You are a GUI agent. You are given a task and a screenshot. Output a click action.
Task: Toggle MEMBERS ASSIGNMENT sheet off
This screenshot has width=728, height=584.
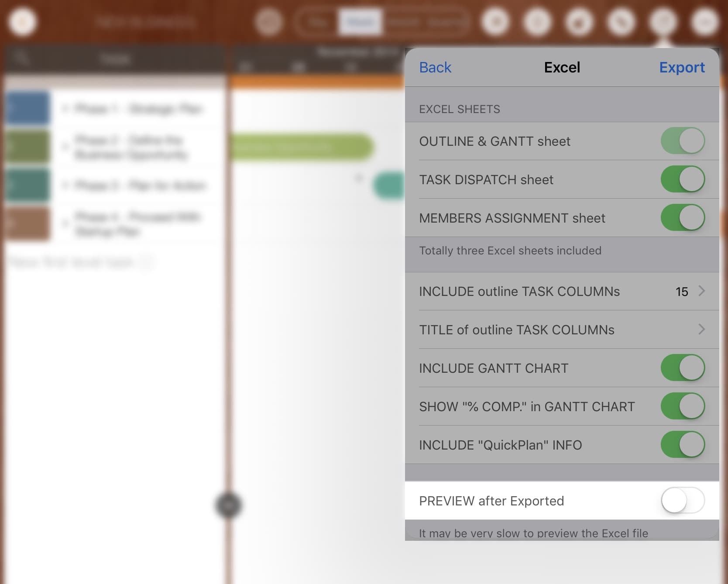tap(682, 218)
